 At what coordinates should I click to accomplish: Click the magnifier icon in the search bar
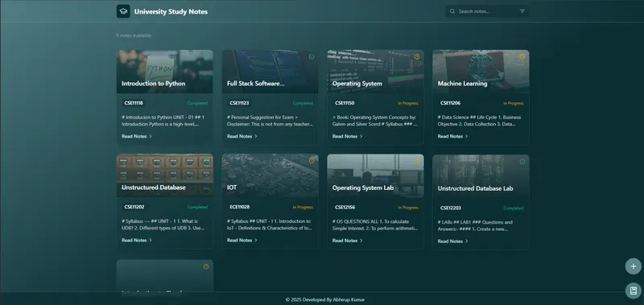[452, 11]
